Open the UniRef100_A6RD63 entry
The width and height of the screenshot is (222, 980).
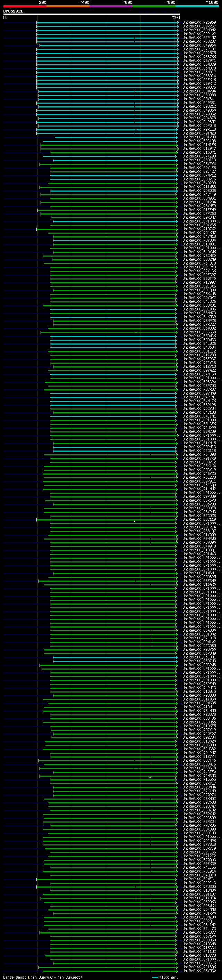pos(199,902)
